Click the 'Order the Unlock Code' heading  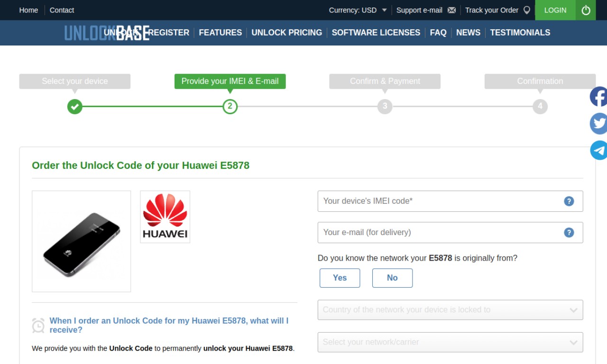tap(140, 165)
